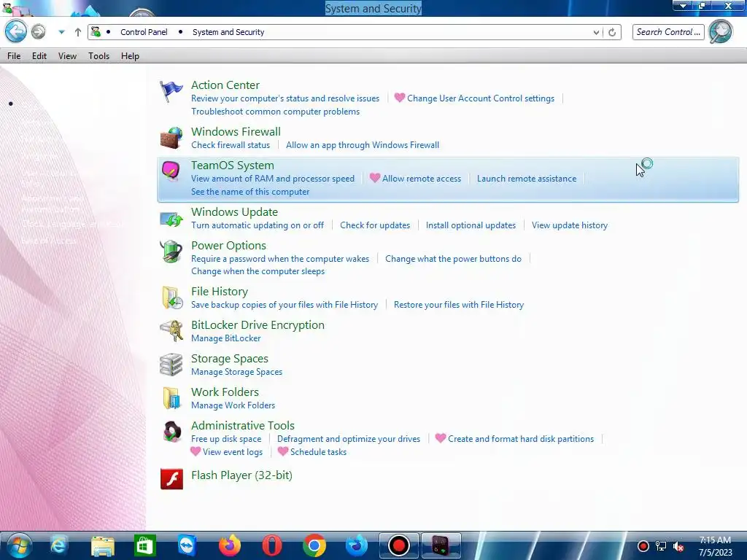The height and width of the screenshot is (560, 747).
Task: Click the taskbar clock showing 7:15 AM
Action: pos(715,546)
